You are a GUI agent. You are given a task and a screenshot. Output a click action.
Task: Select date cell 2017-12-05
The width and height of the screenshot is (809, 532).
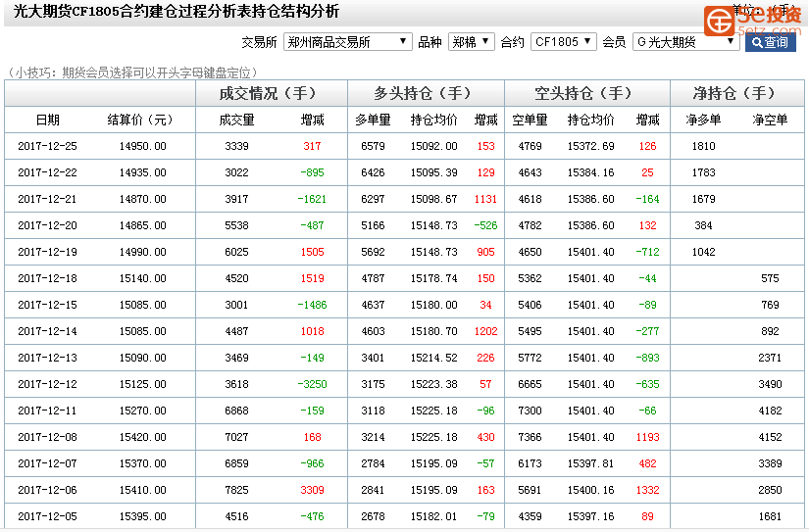47,516
